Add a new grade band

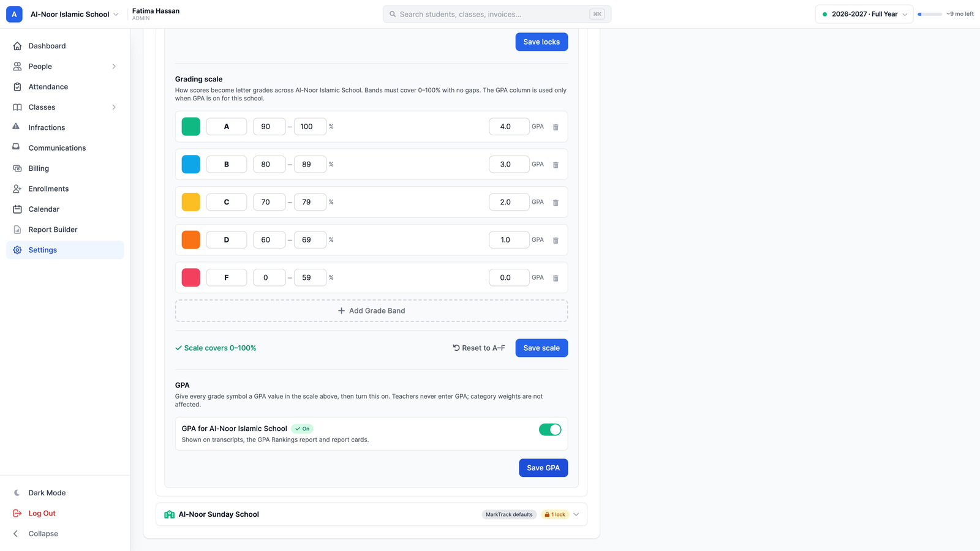(x=371, y=311)
